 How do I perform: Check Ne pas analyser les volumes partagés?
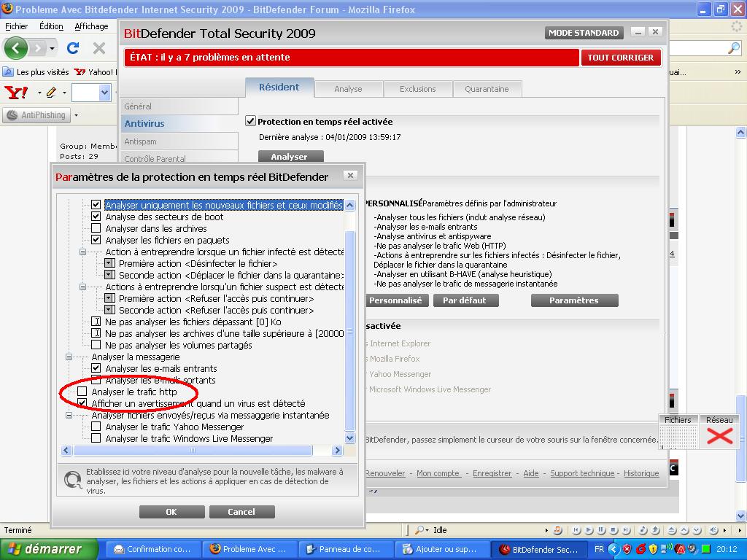[x=96, y=345]
